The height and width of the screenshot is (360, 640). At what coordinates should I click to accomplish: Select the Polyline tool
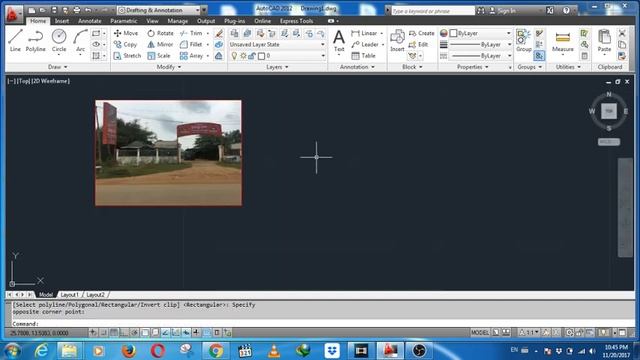coord(36,40)
